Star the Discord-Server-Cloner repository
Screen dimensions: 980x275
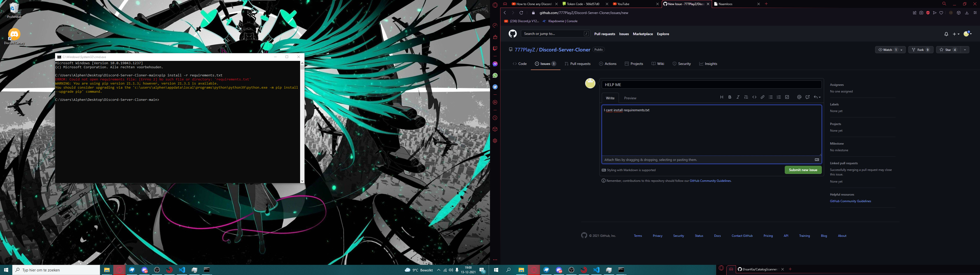[x=948, y=50]
